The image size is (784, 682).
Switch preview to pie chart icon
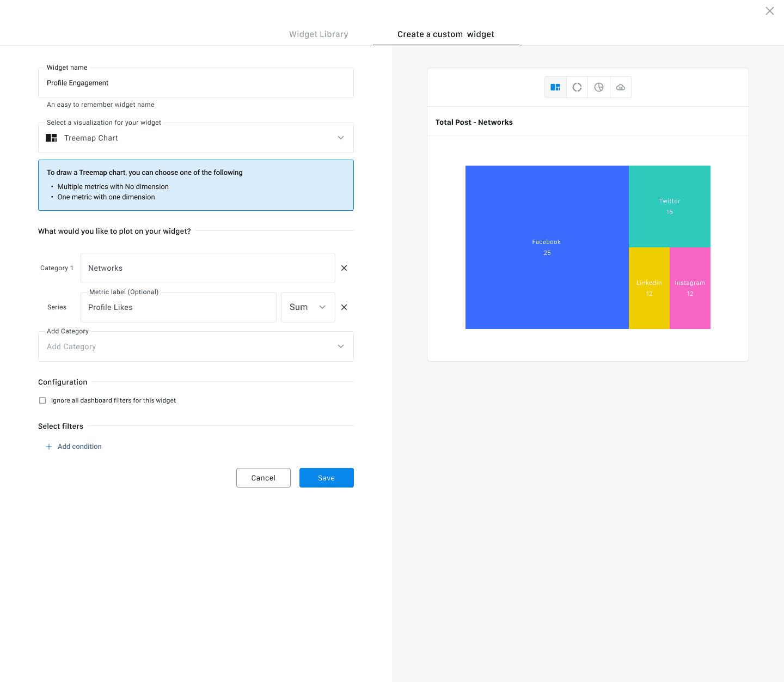[599, 87]
